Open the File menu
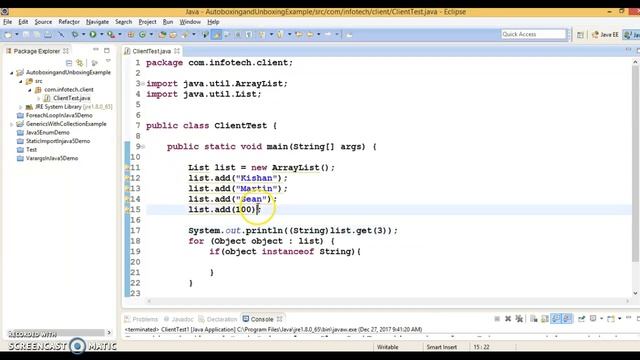The image size is (640, 360). click(8, 22)
